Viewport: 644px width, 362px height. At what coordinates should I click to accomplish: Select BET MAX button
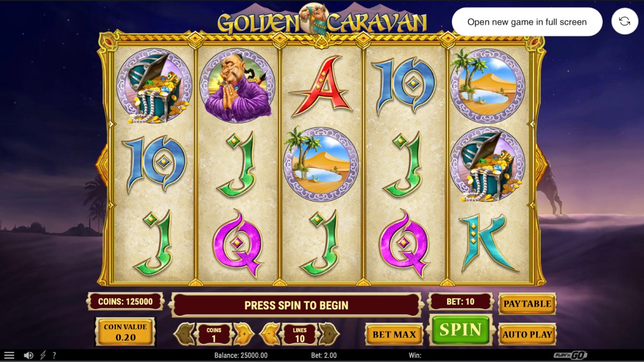[x=394, y=334]
